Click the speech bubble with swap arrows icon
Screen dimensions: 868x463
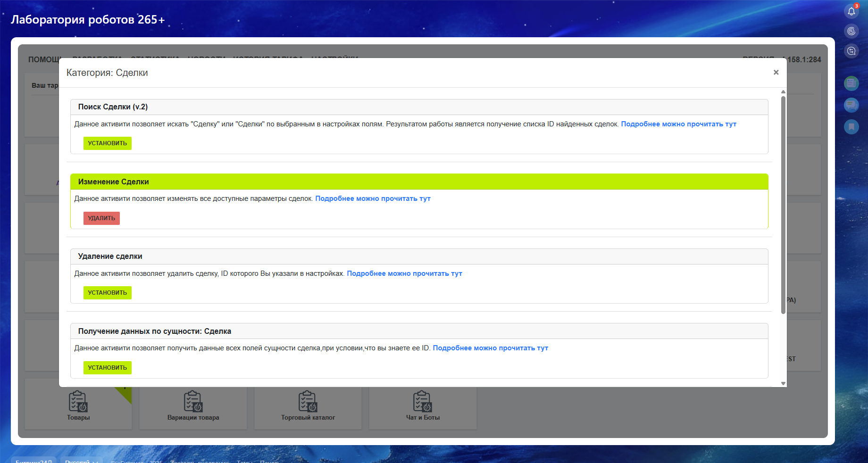(x=851, y=51)
